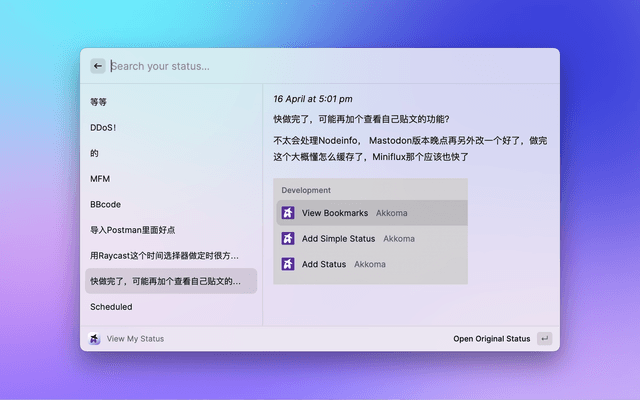Click 'Open Original Status' action
The image size is (640, 400).
[x=491, y=339]
